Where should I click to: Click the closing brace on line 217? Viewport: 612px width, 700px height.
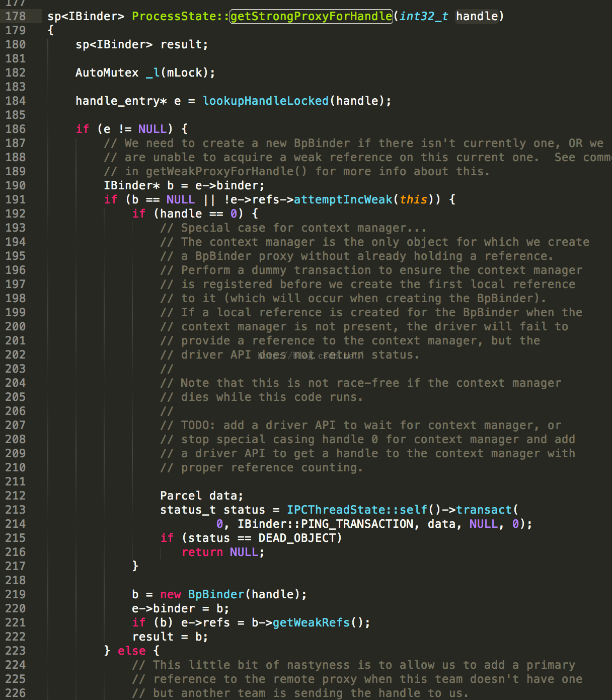click(x=135, y=566)
